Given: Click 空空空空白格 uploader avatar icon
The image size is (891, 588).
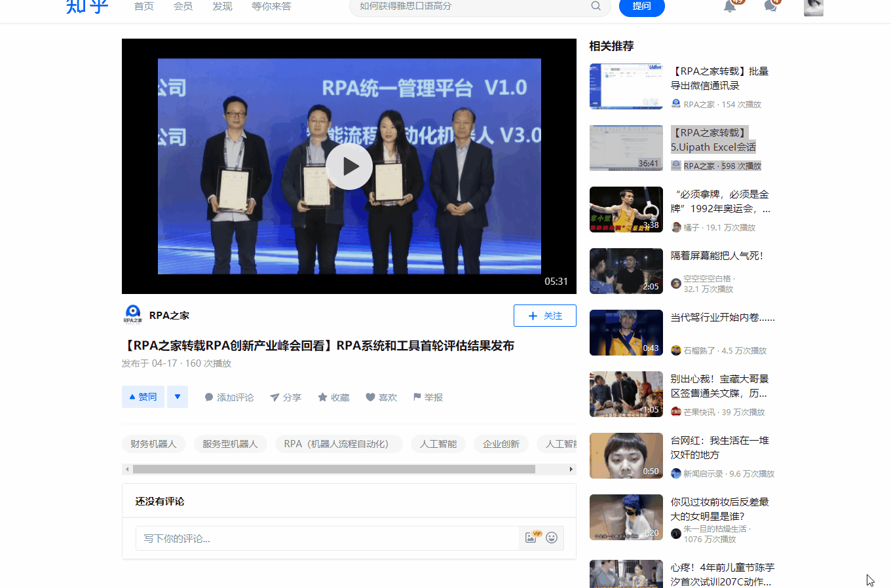Looking at the screenshot, I should 676,284.
